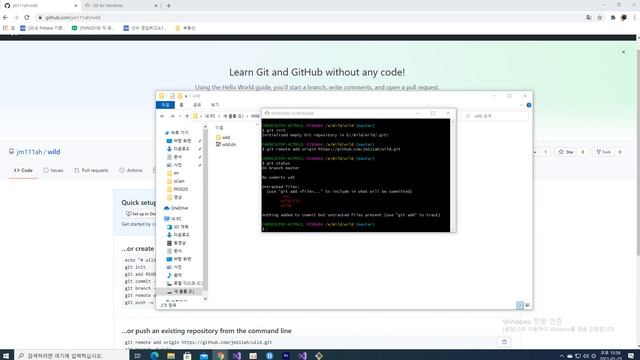Click inside the Git Bash terminal
This screenshot has height=360, width=640.
[x=356, y=176]
